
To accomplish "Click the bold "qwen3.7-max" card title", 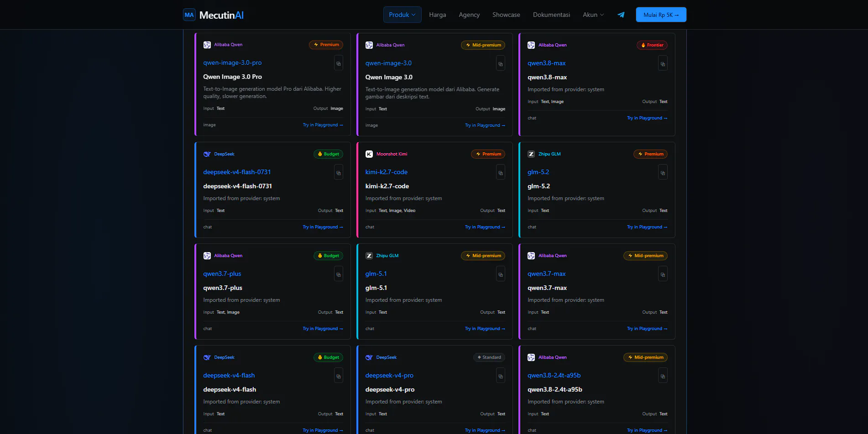I will point(547,288).
